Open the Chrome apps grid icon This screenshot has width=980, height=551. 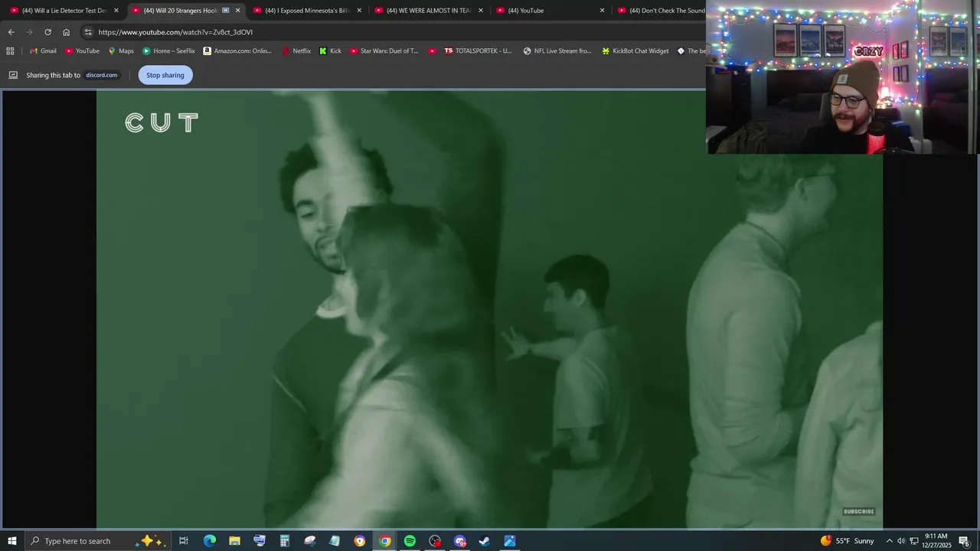[x=10, y=51]
